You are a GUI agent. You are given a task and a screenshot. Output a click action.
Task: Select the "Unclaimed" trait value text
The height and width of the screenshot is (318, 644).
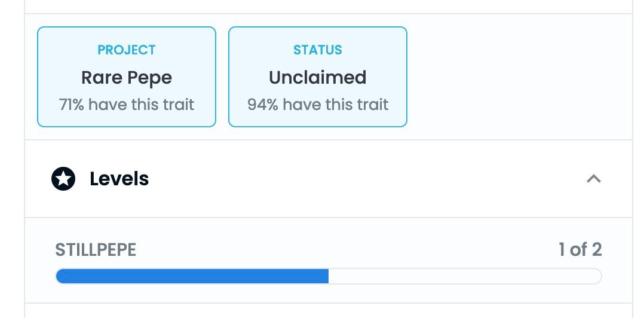pyautogui.click(x=317, y=77)
